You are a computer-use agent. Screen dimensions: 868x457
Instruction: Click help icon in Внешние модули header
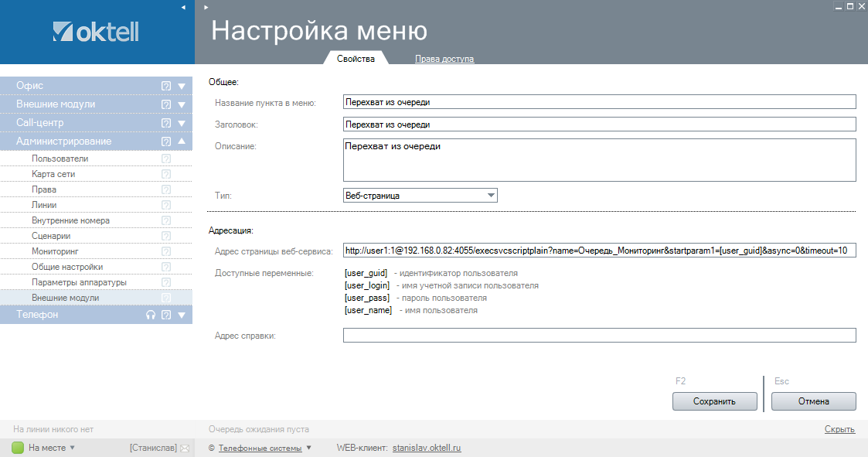pos(165,104)
